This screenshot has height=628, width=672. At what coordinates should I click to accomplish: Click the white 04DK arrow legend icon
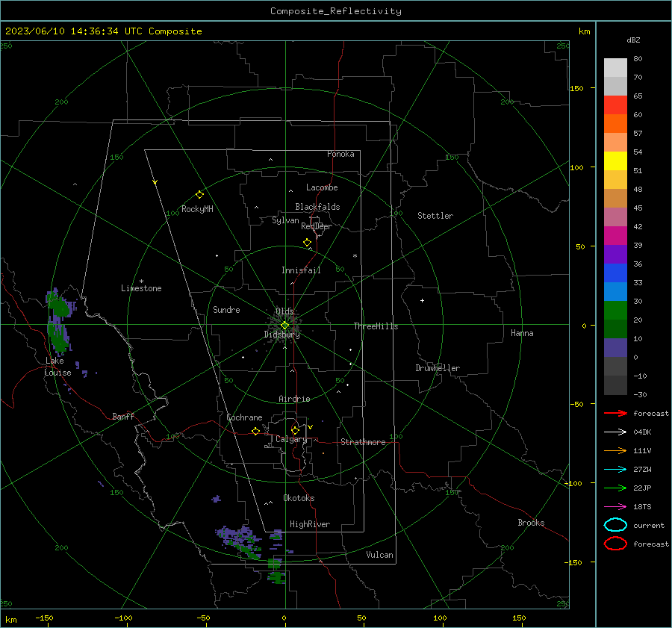tap(615, 432)
